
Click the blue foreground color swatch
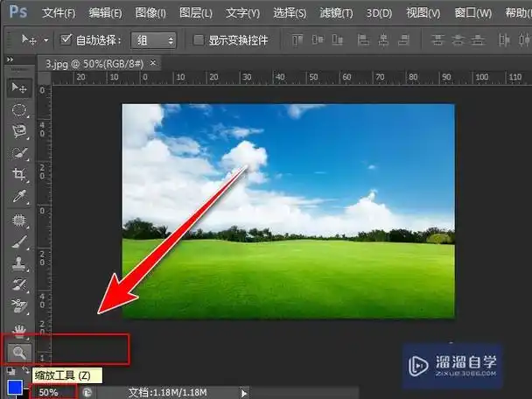point(15,388)
